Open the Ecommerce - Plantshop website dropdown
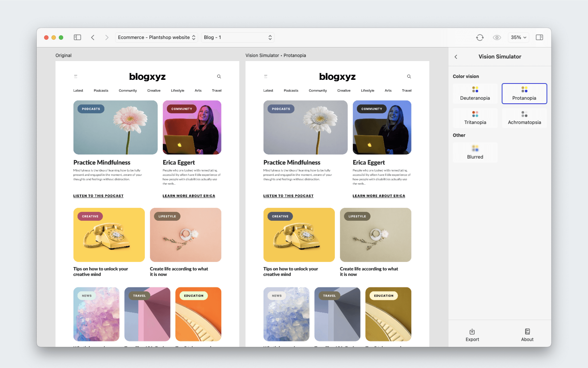 tap(156, 37)
